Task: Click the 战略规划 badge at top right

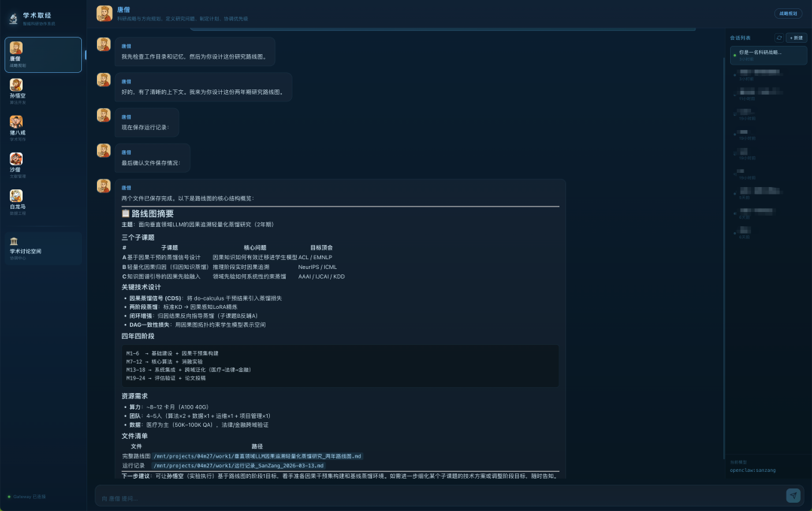Action: click(787, 14)
